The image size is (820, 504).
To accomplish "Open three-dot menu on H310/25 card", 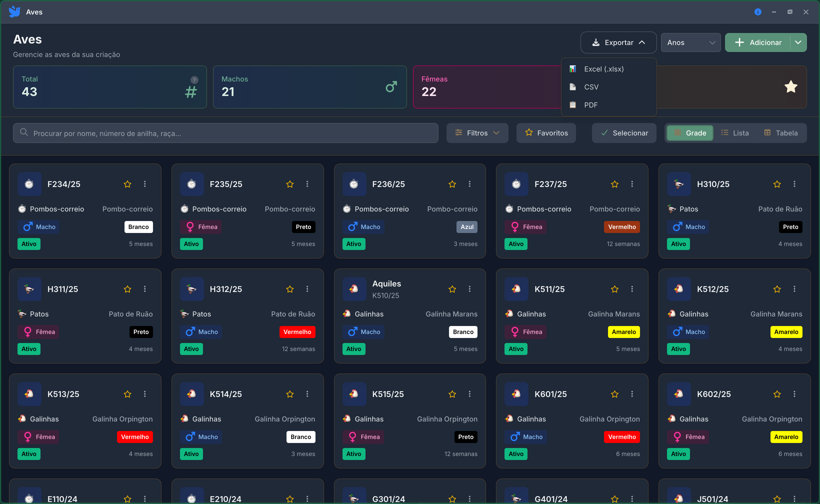I will click(794, 184).
